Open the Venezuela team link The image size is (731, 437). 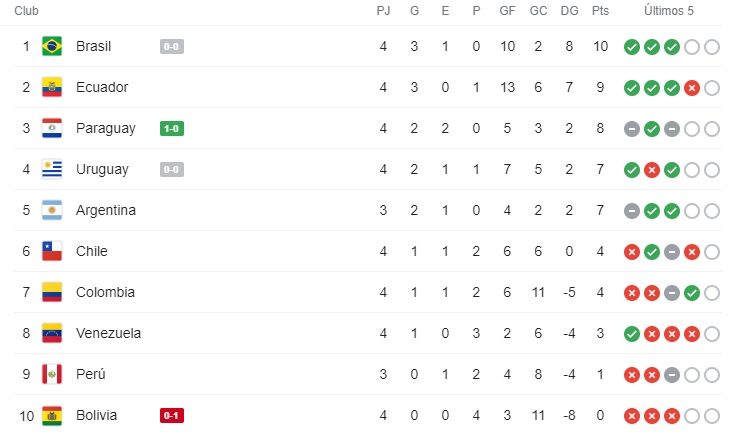pyautogui.click(x=108, y=333)
